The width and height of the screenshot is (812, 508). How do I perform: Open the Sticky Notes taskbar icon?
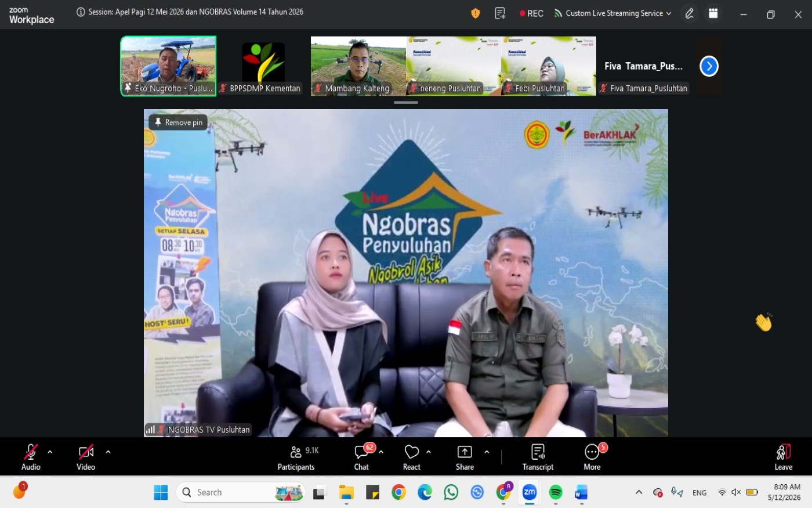click(x=372, y=492)
